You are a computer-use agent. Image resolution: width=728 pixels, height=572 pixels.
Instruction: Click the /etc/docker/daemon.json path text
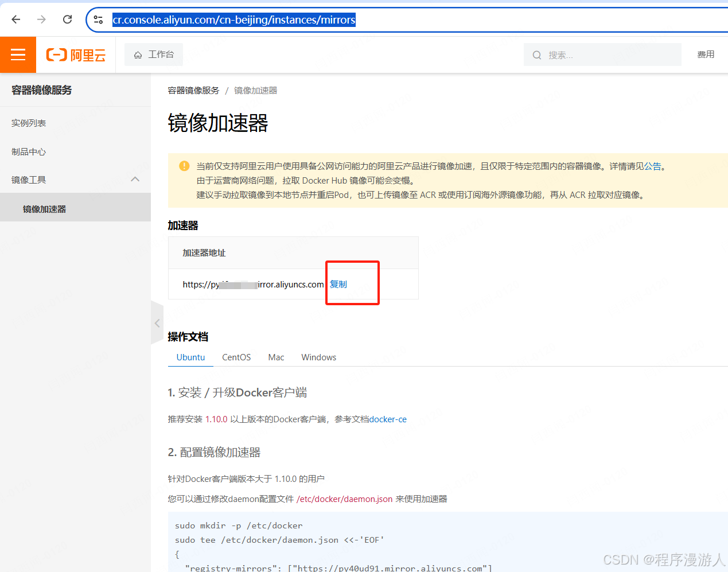(344, 499)
